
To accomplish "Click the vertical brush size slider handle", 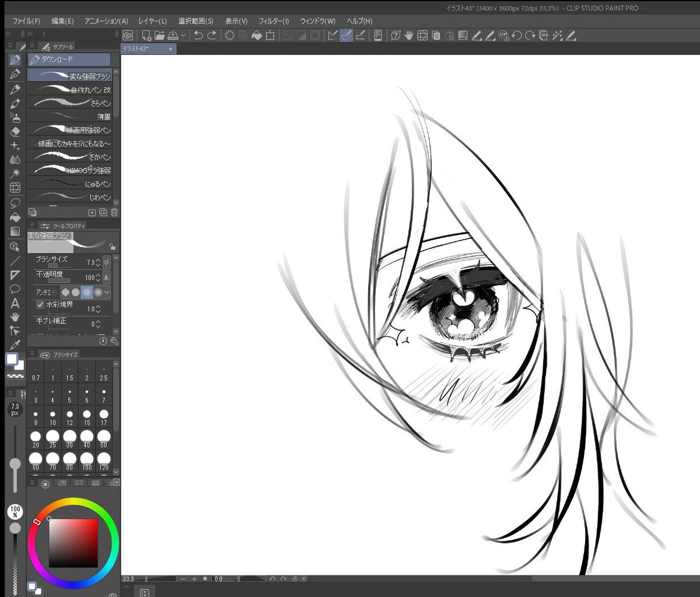I will (15, 464).
